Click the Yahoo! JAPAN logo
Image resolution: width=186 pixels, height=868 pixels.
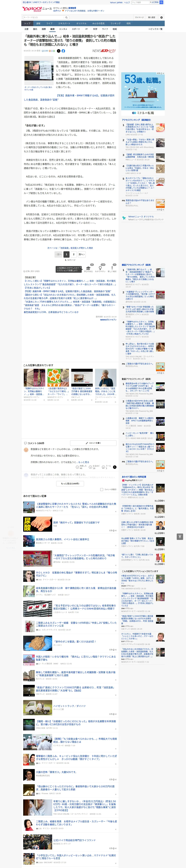tap(32, 9)
